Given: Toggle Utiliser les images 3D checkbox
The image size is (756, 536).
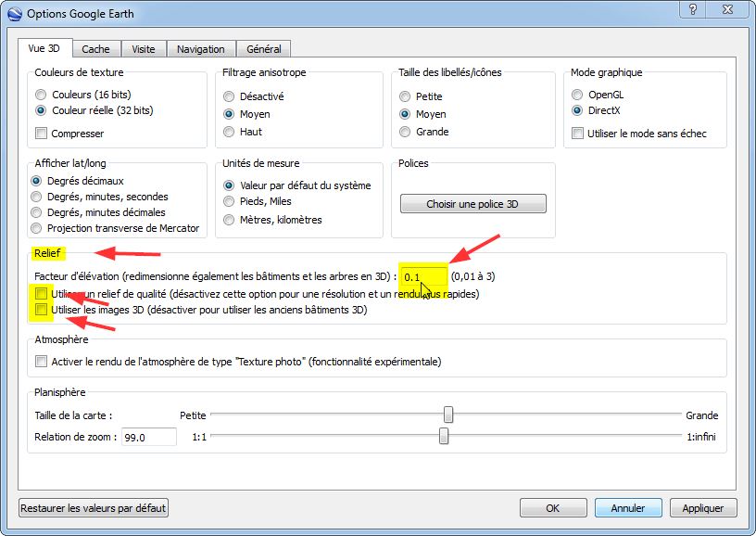Looking at the screenshot, I should pos(41,309).
